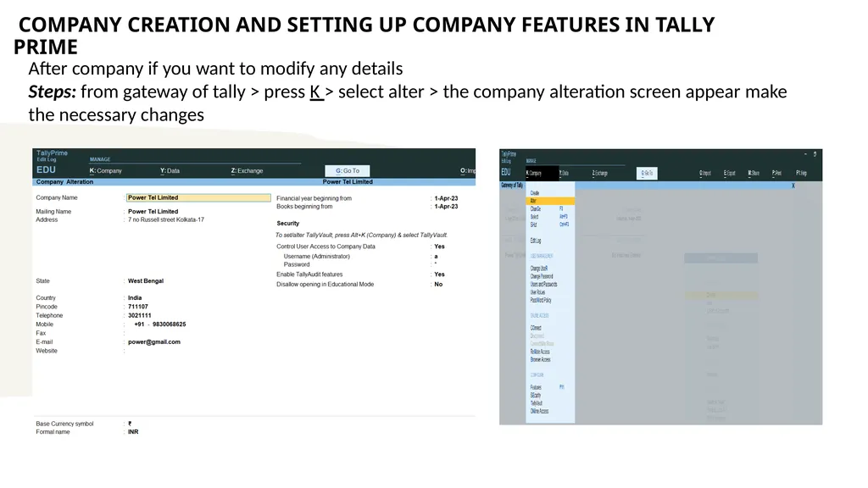Click G:Go To button in Company Alteration screen

coord(347,171)
